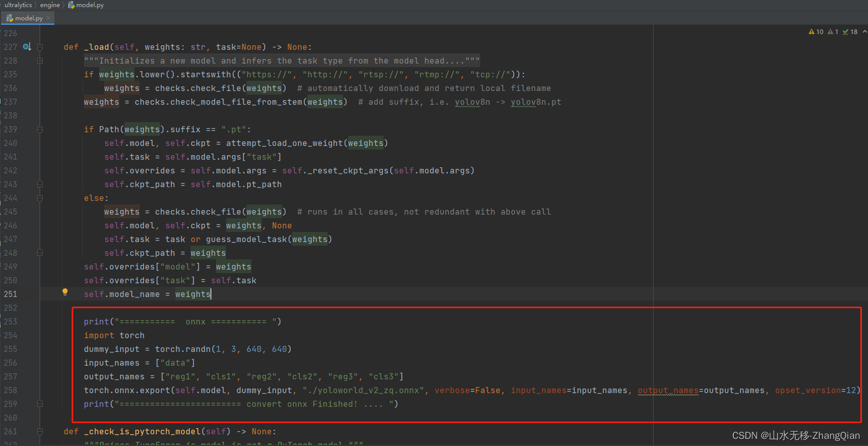Expand the inspections widget chevron arrow
The height and width of the screenshot is (446, 868).
click(x=864, y=32)
